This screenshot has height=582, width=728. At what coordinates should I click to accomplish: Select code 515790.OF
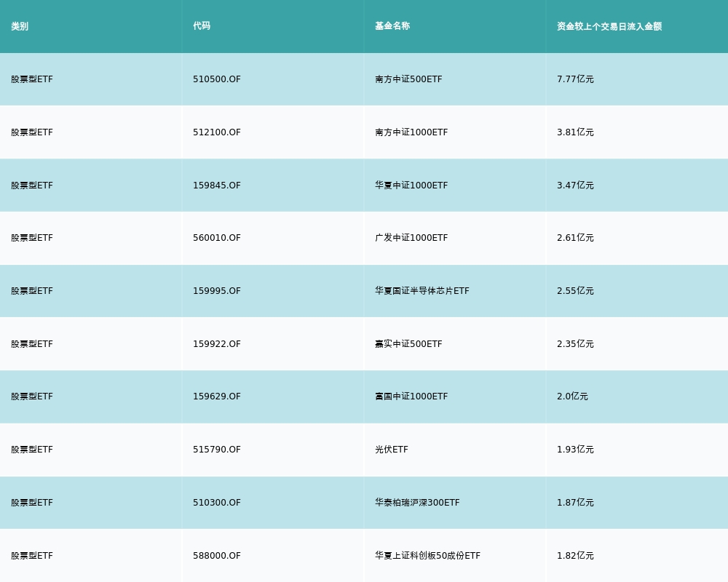click(x=217, y=450)
